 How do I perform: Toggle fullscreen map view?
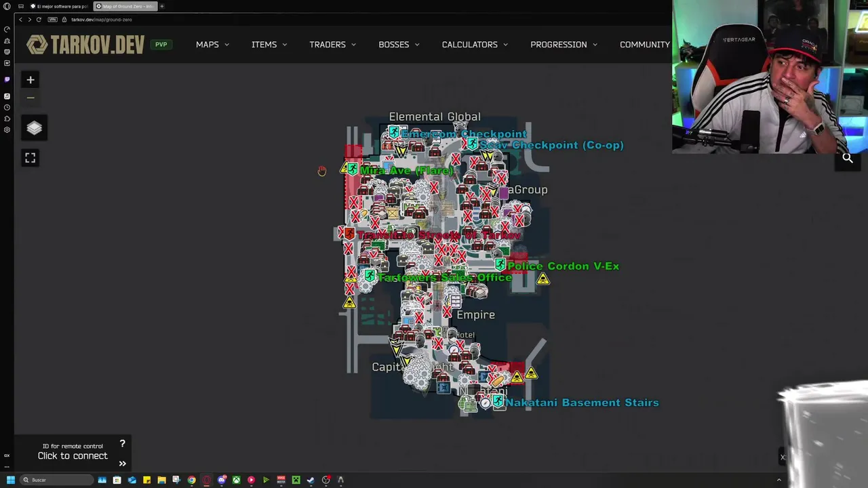click(x=30, y=158)
